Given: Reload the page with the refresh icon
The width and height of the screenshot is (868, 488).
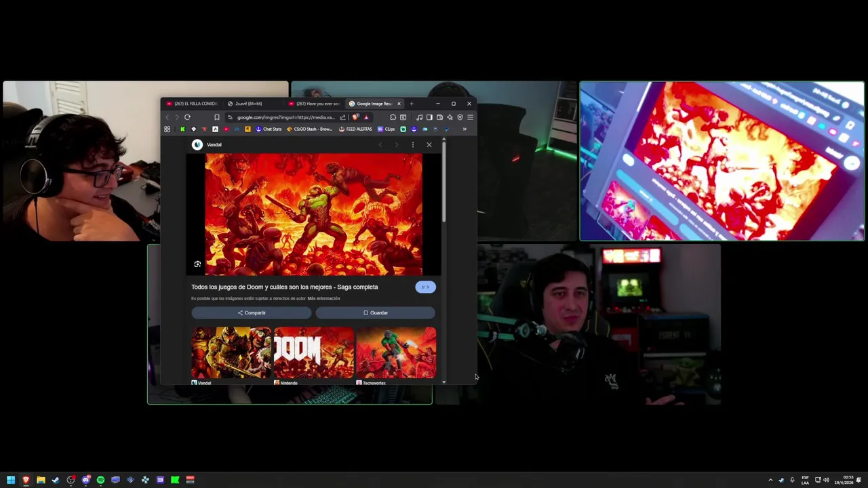Looking at the screenshot, I should [187, 117].
